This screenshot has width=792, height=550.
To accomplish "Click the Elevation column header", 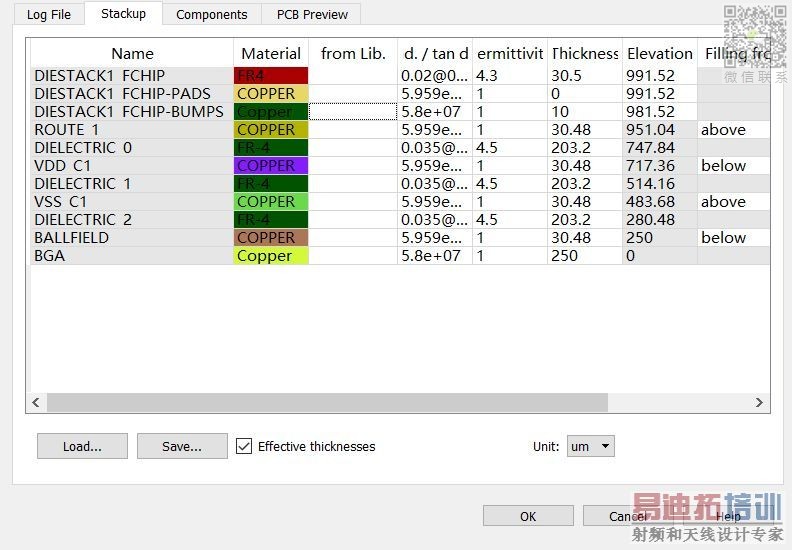I will 660,54.
